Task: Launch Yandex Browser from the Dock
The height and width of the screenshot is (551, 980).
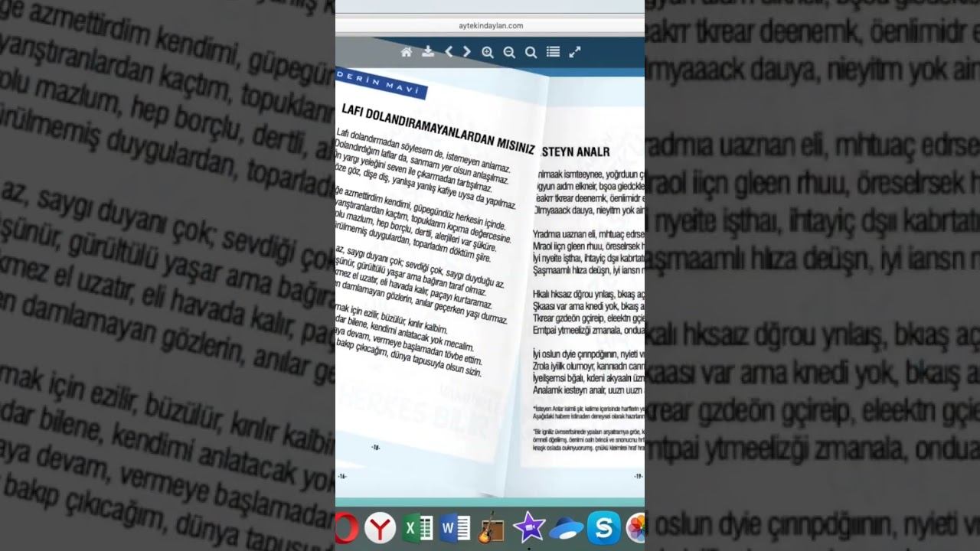Action: click(380, 528)
